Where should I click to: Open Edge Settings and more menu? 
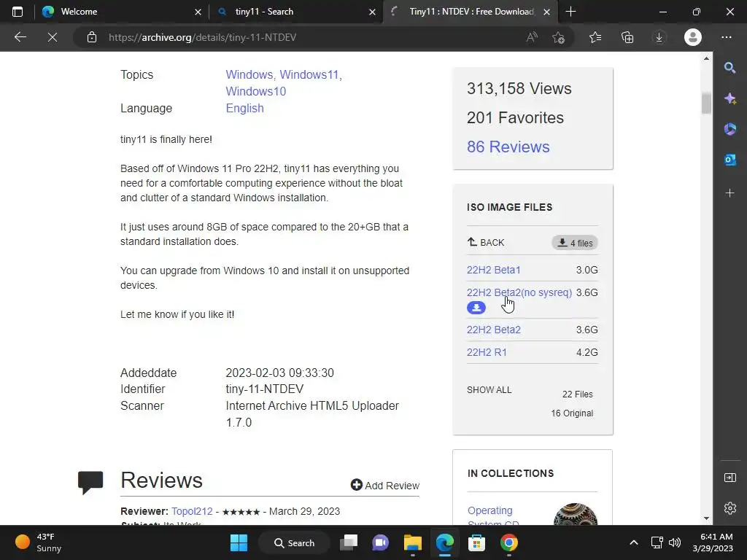(x=726, y=37)
